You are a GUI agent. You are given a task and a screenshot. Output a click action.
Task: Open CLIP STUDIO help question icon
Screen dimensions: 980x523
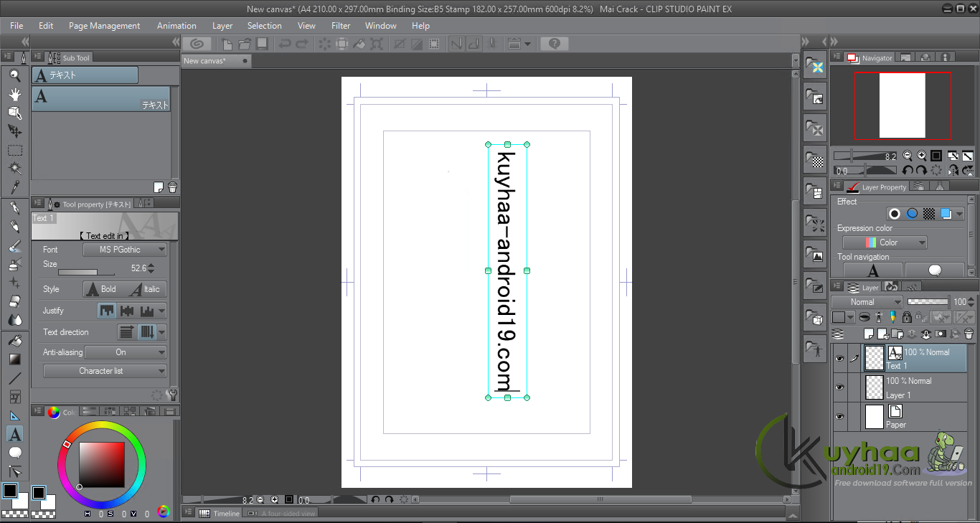(554, 44)
